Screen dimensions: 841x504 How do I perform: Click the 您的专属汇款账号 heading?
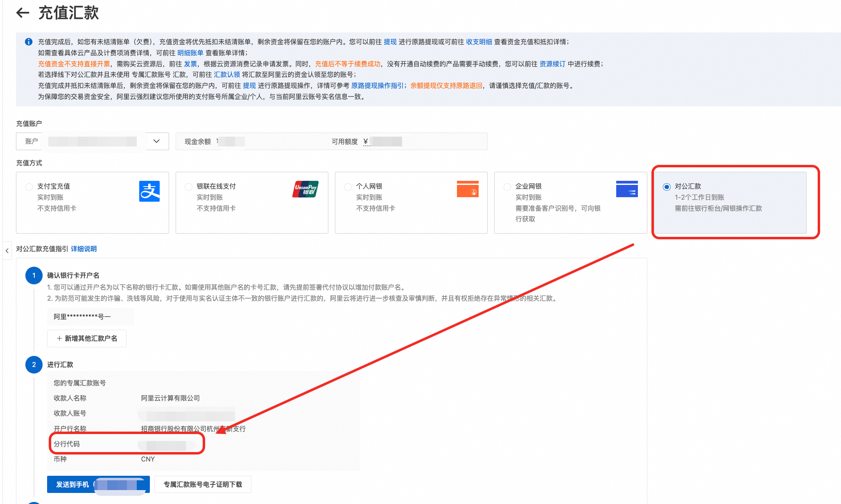[x=80, y=383]
